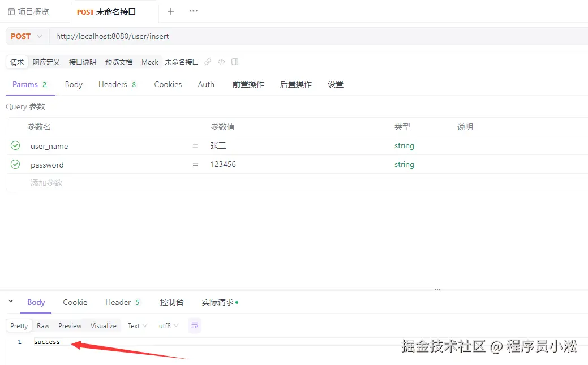
Task: Open the Headers tab
Action: coord(117,84)
